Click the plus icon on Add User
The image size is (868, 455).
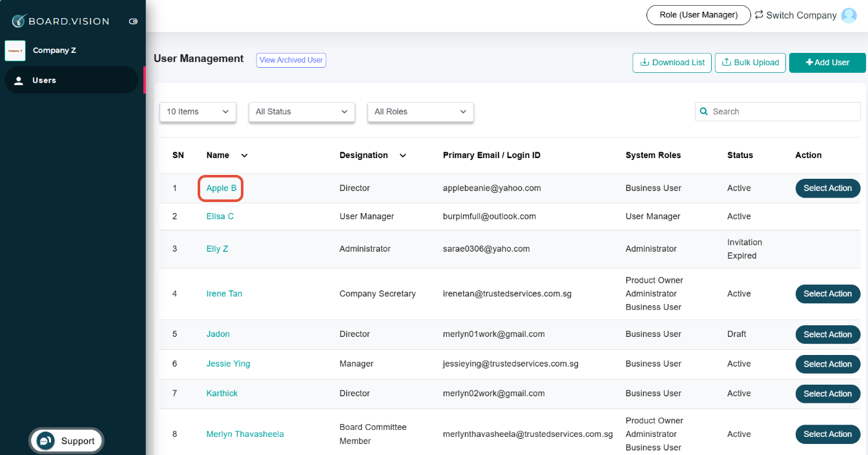(x=809, y=63)
